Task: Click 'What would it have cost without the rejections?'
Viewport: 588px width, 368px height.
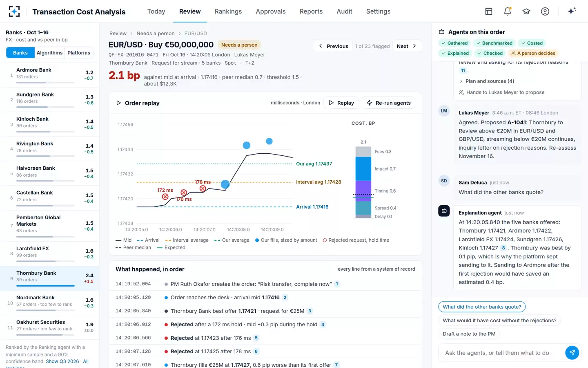Action: 499,321
